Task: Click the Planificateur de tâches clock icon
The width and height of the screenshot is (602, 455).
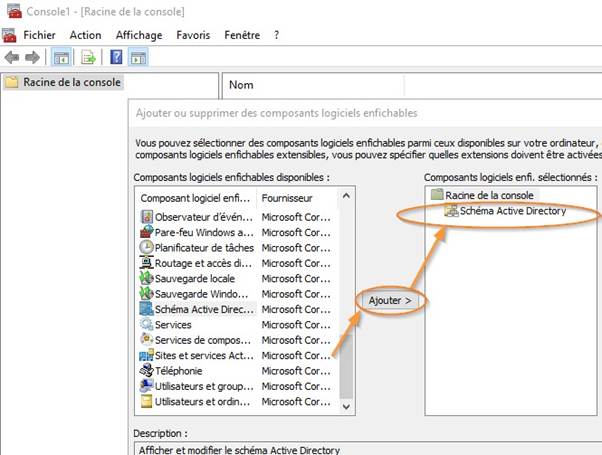Action: pyautogui.click(x=147, y=247)
